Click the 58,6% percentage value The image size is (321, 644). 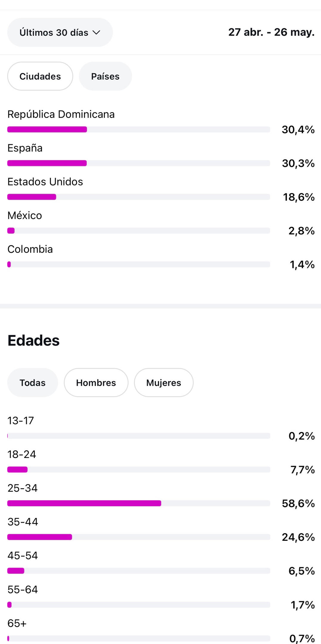click(x=298, y=504)
